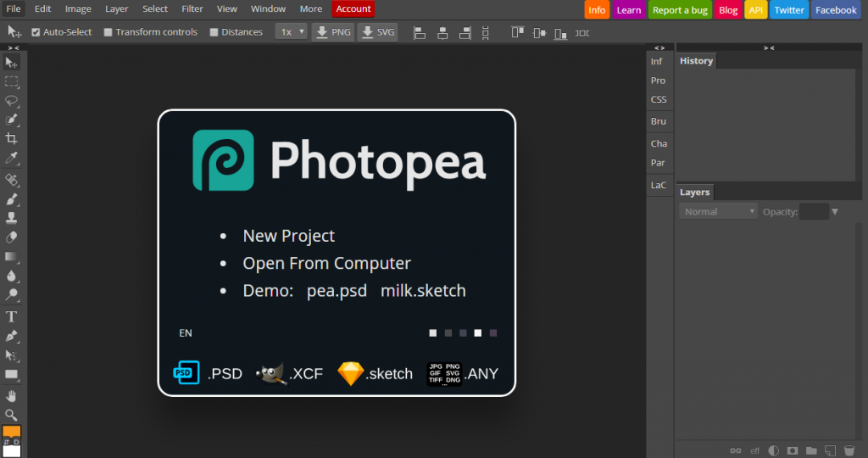Viewport: 868px width, 458px height.
Task: Click the Account button
Action: pos(353,8)
